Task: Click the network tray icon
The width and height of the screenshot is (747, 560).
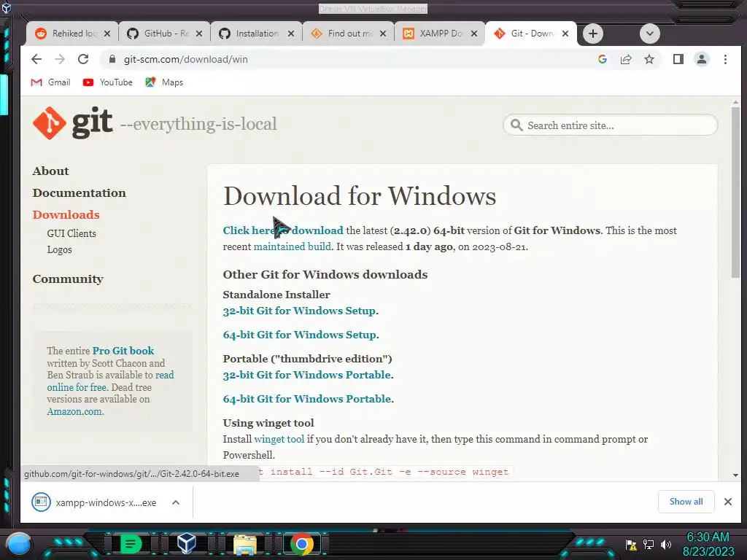Action: click(x=649, y=544)
